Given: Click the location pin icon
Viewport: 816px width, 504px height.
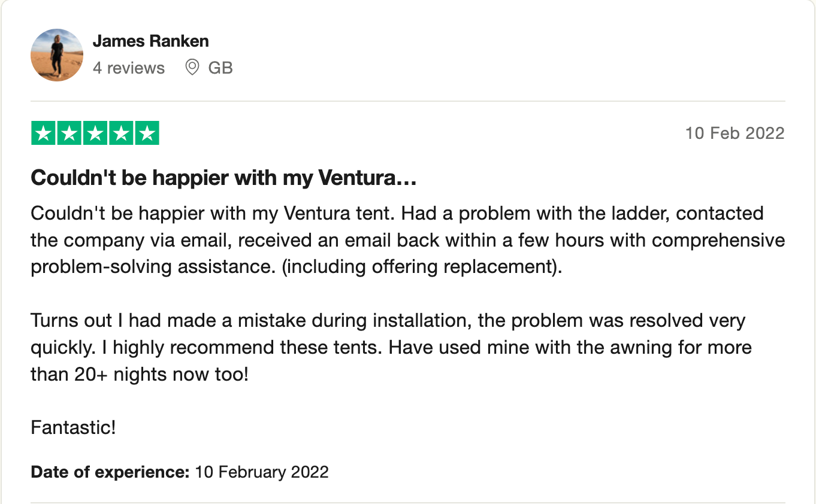Looking at the screenshot, I should (x=192, y=68).
